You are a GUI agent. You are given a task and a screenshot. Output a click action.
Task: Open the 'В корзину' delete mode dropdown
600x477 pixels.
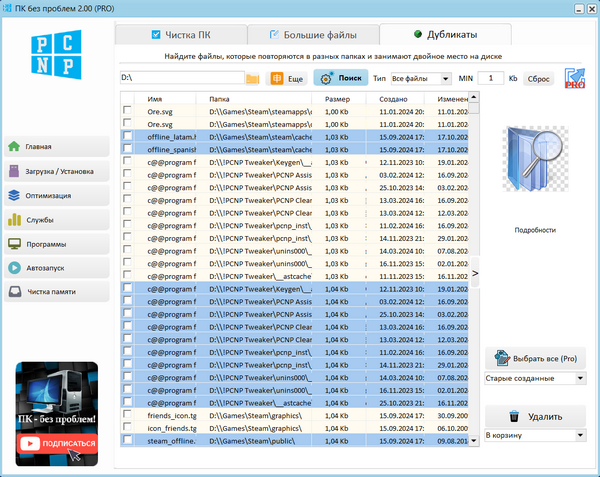click(535, 435)
